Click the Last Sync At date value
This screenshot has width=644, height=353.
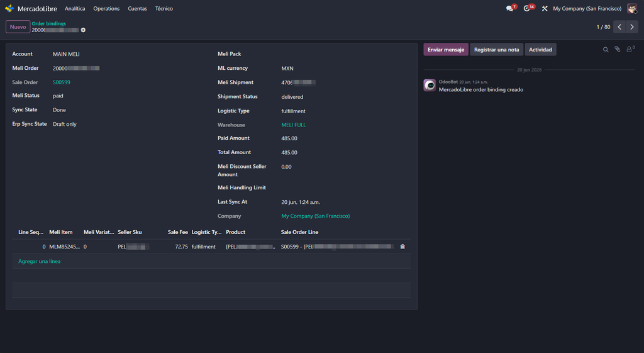[x=301, y=202]
